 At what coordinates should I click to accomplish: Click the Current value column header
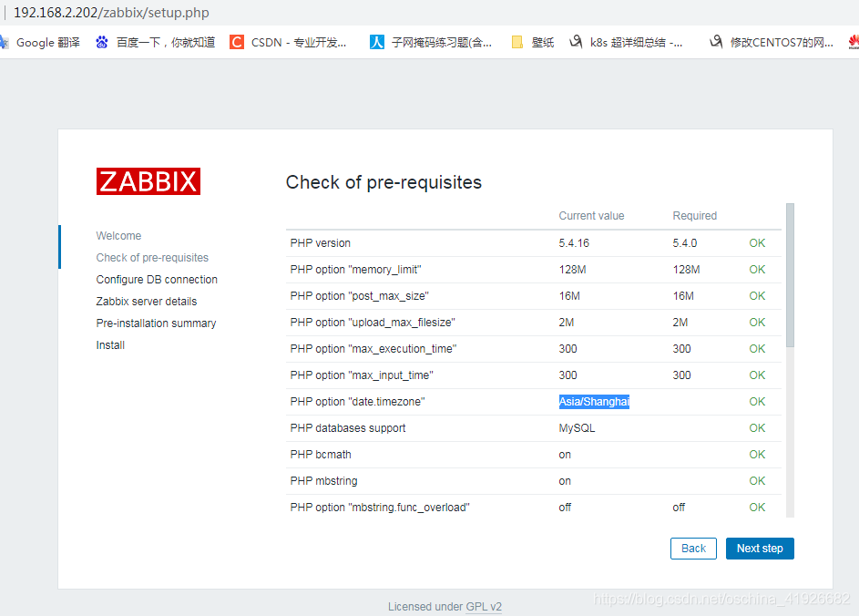(x=591, y=216)
